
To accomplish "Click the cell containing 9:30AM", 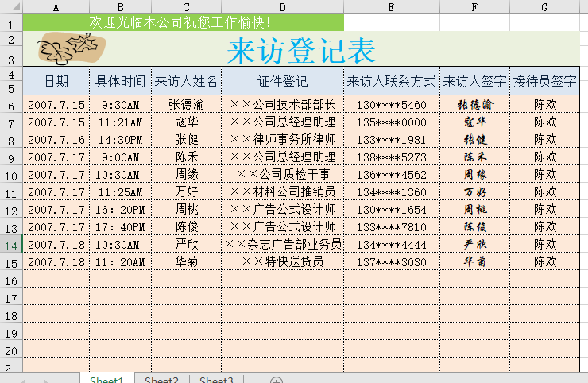I will pyautogui.click(x=120, y=104).
